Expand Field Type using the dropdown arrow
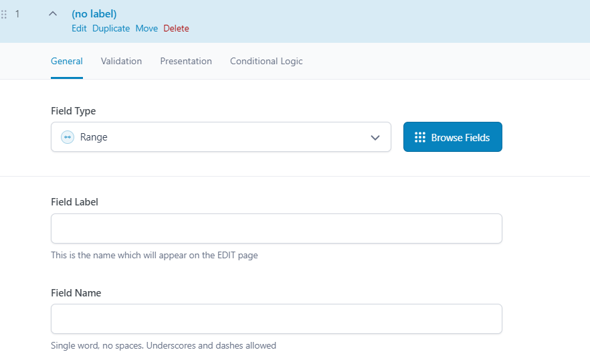The width and height of the screenshot is (590, 364). (x=375, y=137)
